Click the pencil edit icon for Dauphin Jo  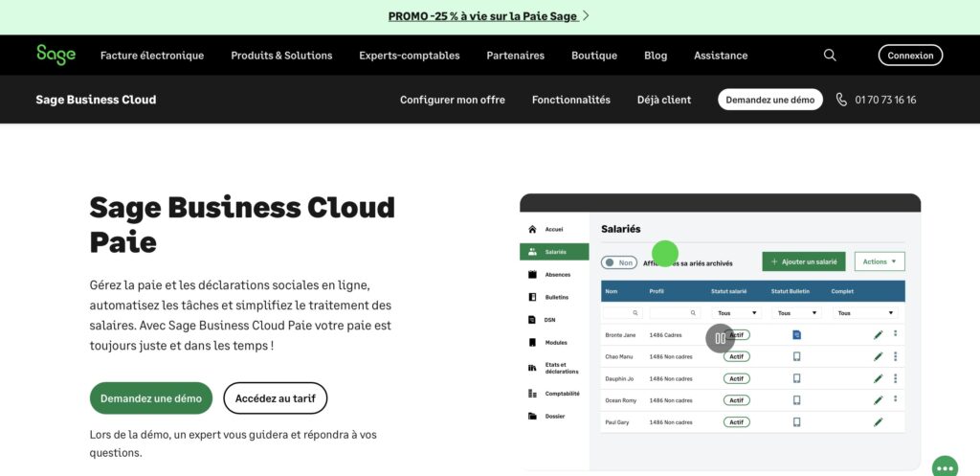[879, 378]
